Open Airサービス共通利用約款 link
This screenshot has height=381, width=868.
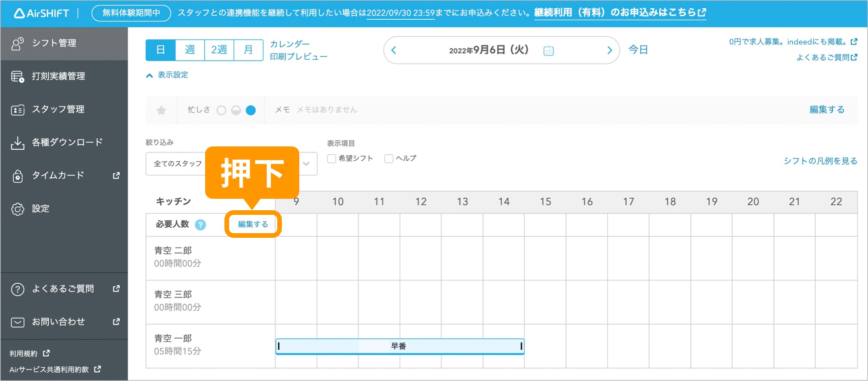pos(49,370)
